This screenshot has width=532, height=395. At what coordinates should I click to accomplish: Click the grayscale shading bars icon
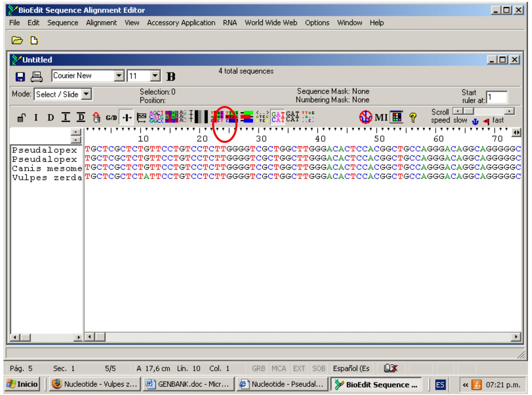coord(201,117)
